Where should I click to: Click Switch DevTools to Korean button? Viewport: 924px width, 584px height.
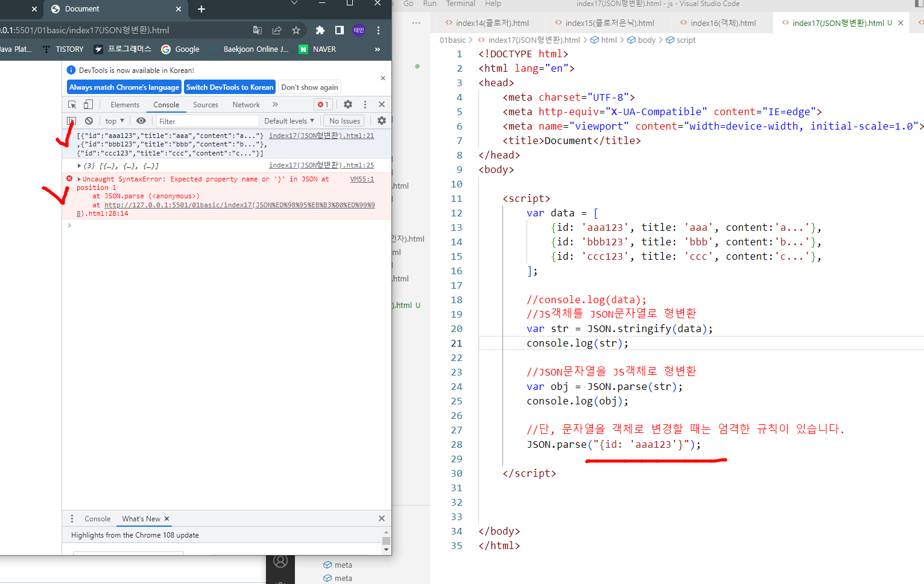230,87
